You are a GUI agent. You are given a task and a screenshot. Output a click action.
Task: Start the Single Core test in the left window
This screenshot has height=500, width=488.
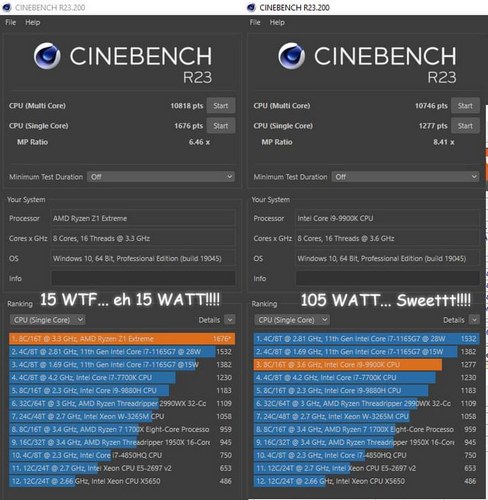[221, 126]
